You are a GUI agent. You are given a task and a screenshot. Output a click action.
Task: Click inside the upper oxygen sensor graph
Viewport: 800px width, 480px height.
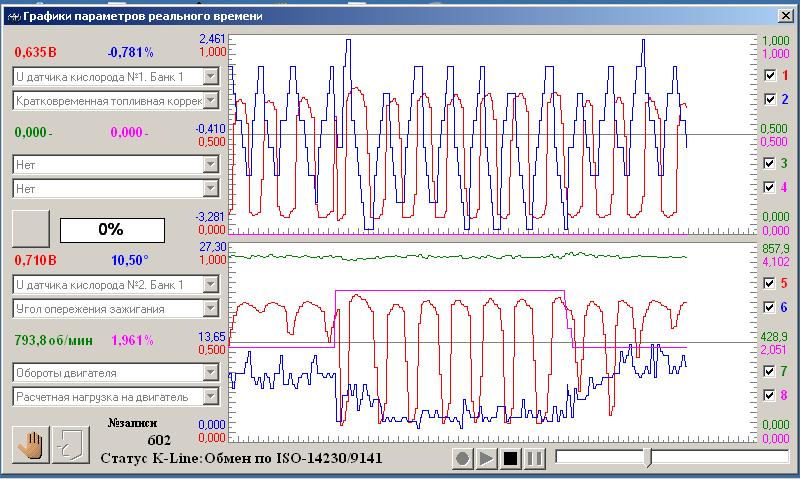pyautogui.click(x=490, y=135)
